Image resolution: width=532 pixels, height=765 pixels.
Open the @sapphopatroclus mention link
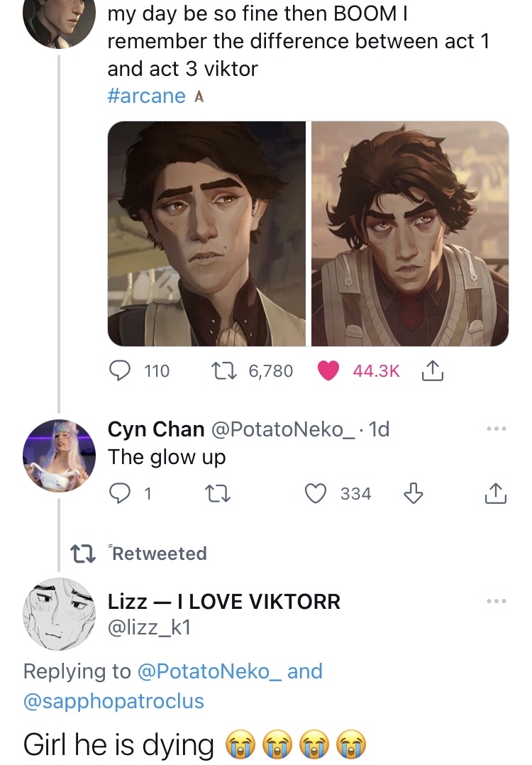click(x=113, y=701)
